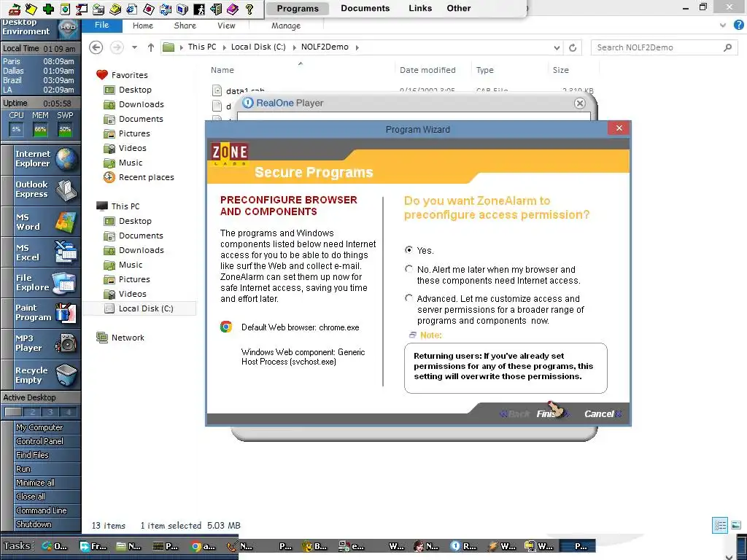Open Explorer help question mark icon
The height and width of the screenshot is (560, 747).
coord(738,26)
